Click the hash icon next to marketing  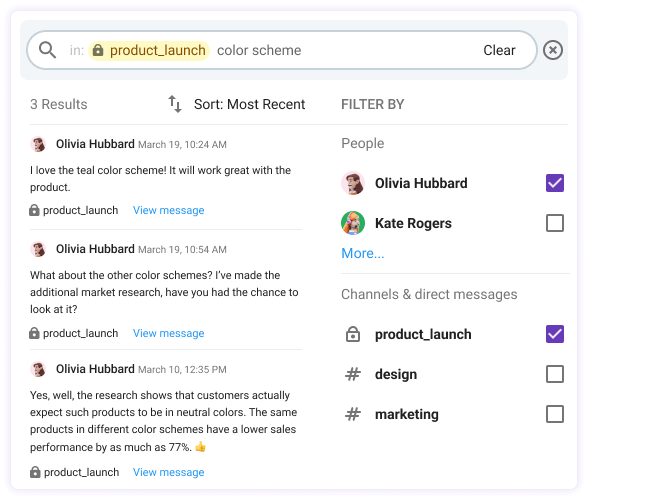coord(352,414)
